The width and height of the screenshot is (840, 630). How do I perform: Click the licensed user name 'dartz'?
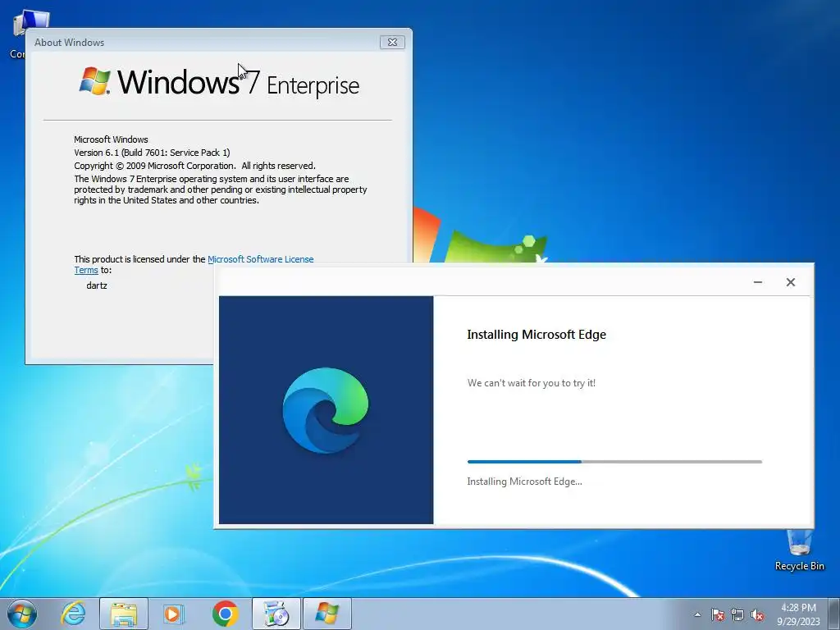point(97,285)
